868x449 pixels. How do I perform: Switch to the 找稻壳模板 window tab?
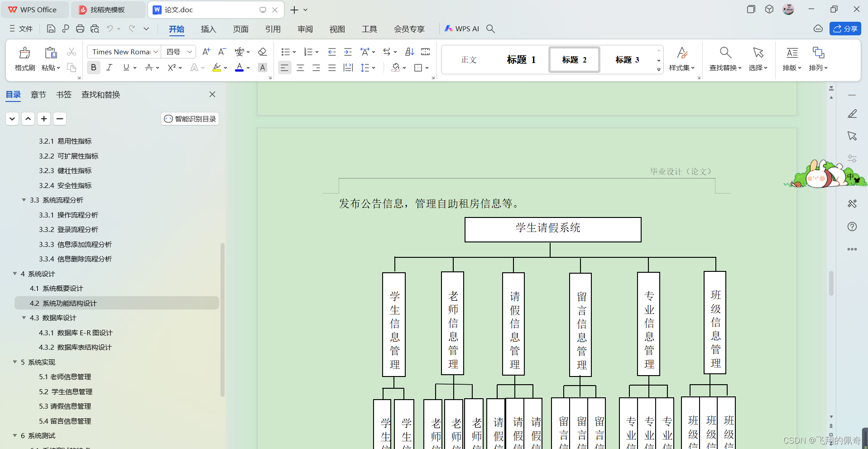[107, 10]
